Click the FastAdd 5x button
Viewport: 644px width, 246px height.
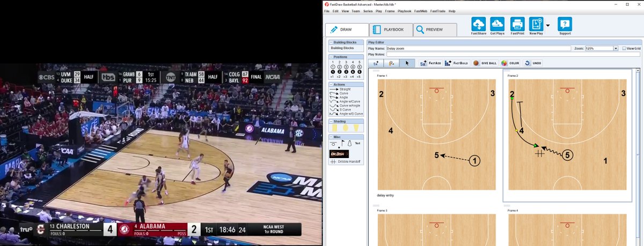tap(430, 63)
